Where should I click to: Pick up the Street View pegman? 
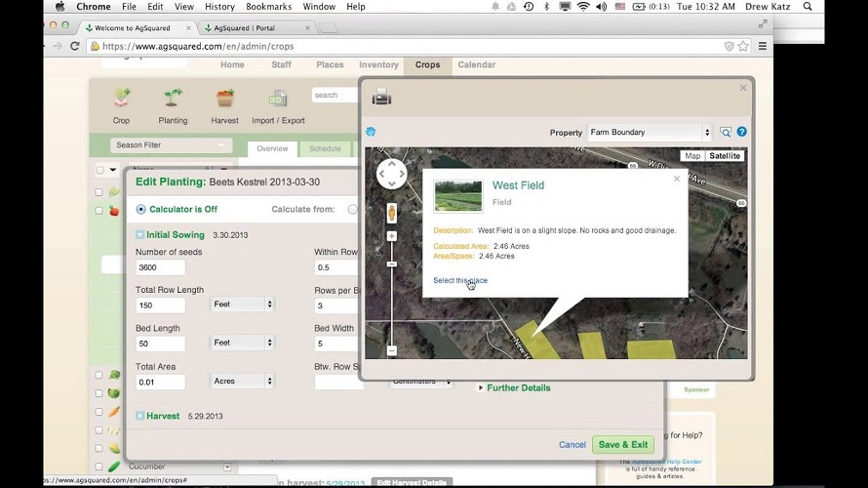click(391, 213)
